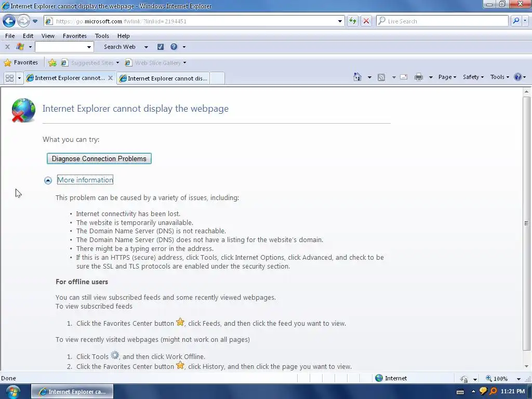Open the Safety command bar menu
Viewport: 532px width, 399px height.
click(473, 77)
